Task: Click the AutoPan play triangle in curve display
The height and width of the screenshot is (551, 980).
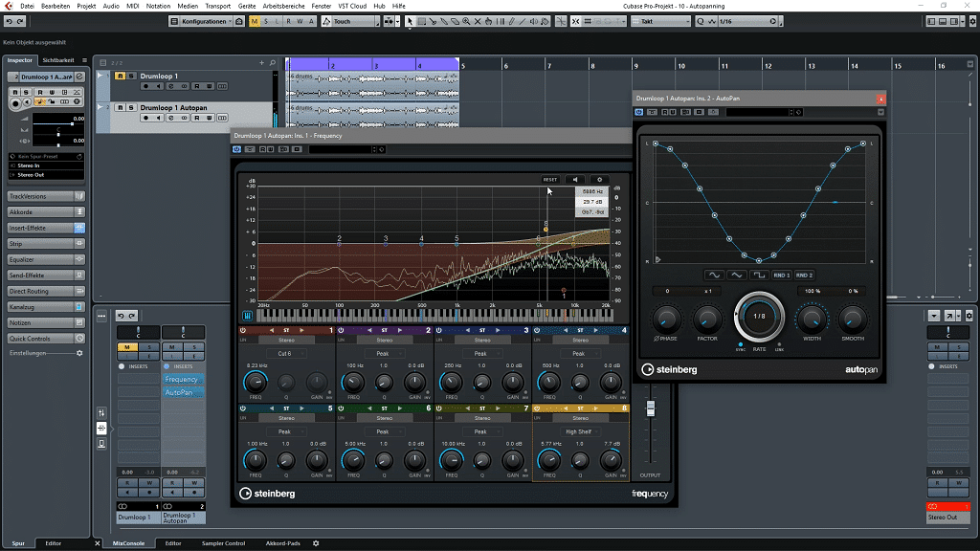Action: 658,259
